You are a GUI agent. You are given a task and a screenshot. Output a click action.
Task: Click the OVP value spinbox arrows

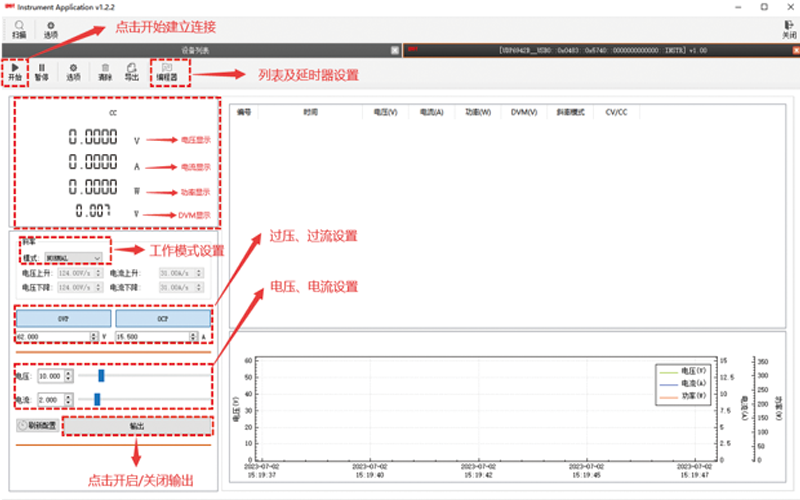[x=93, y=338]
